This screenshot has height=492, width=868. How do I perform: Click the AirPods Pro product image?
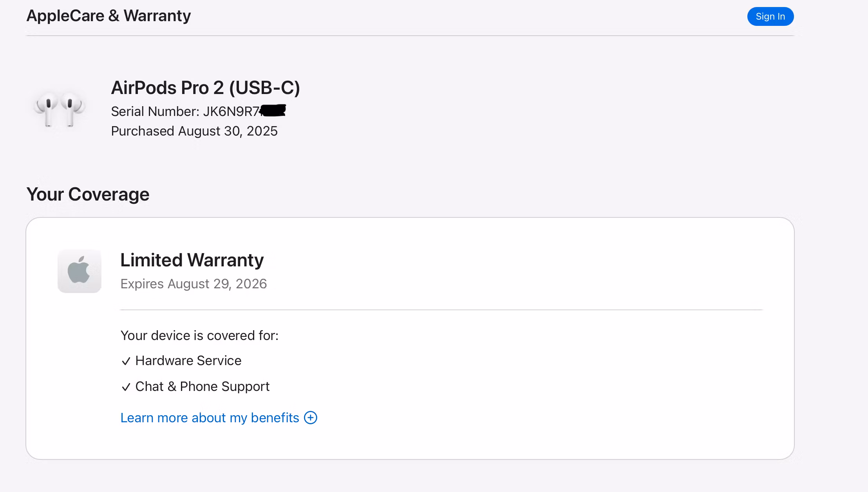tap(60, 109)
